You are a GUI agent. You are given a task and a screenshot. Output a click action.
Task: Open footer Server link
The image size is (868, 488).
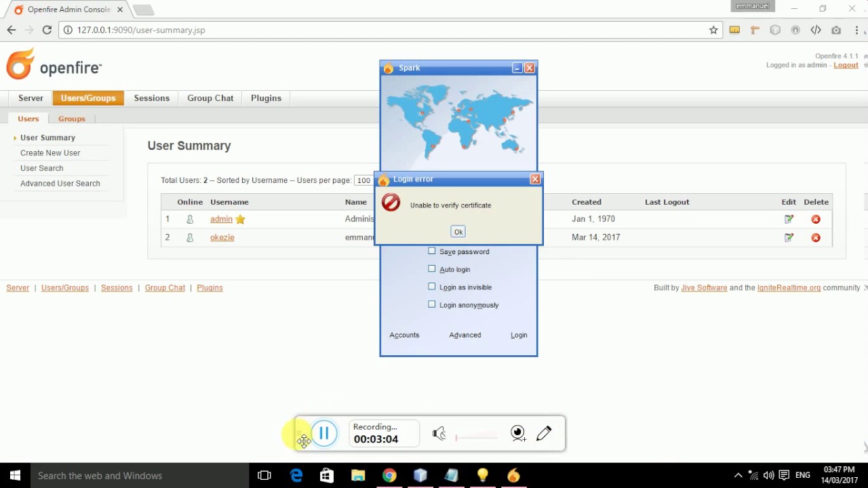(x=18, y=288)
